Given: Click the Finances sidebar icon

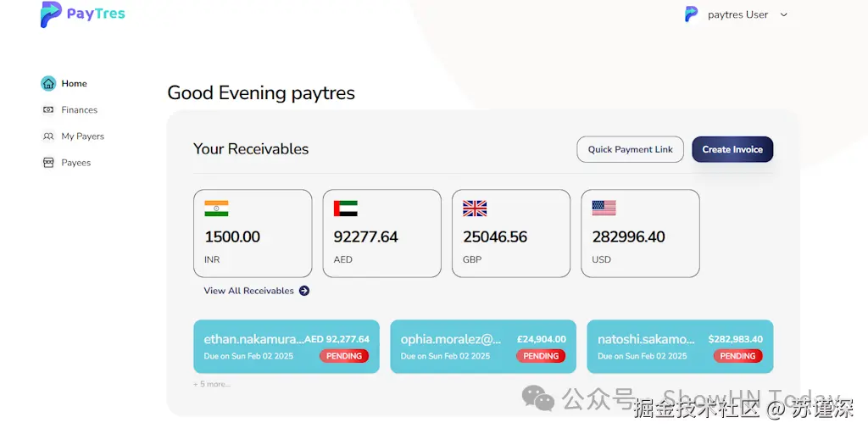Looking at the screenshot, I should [x=48, y=109].
